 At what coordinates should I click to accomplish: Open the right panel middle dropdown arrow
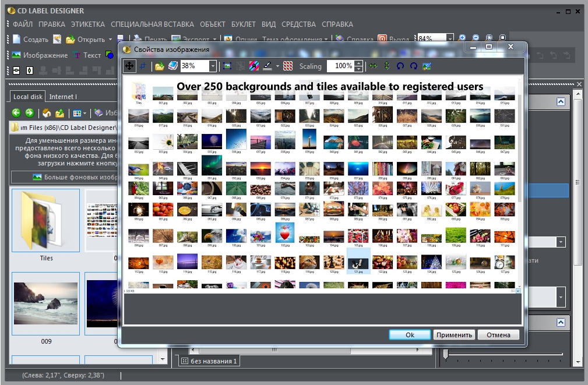pos(561,242)
